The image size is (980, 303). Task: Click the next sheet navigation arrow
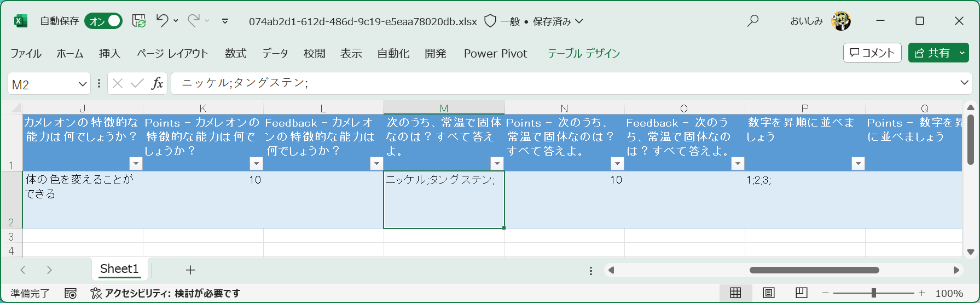coord(49,270)
